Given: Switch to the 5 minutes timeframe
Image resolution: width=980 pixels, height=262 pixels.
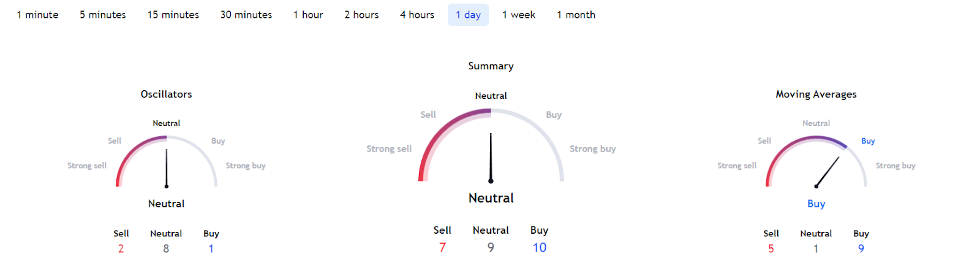Looking at the screenshot, I should point(102,15).
